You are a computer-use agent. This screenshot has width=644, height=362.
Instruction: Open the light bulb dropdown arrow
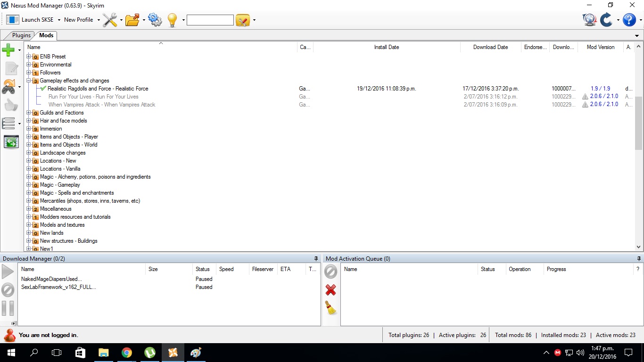tap(183, 20)
